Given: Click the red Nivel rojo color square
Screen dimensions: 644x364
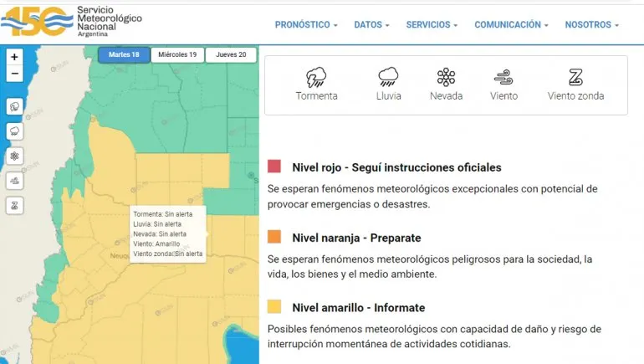Looking at the screenshot, I should coord(274,167).
